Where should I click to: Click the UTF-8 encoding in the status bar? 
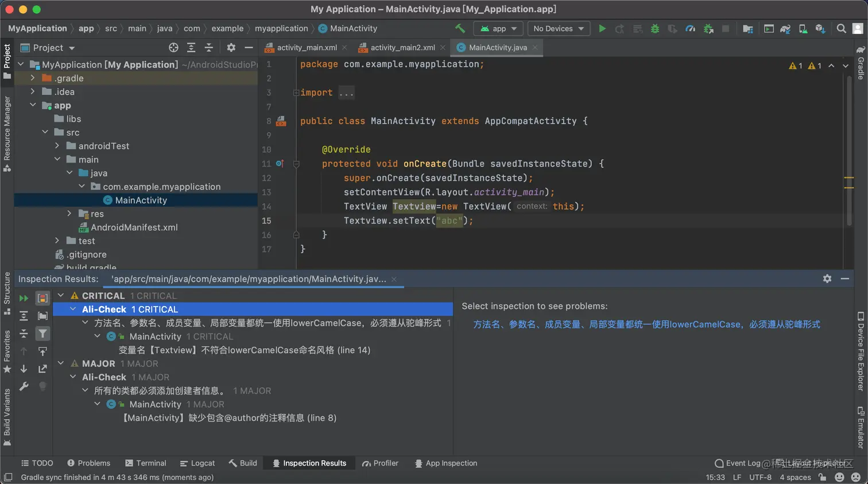761,477
